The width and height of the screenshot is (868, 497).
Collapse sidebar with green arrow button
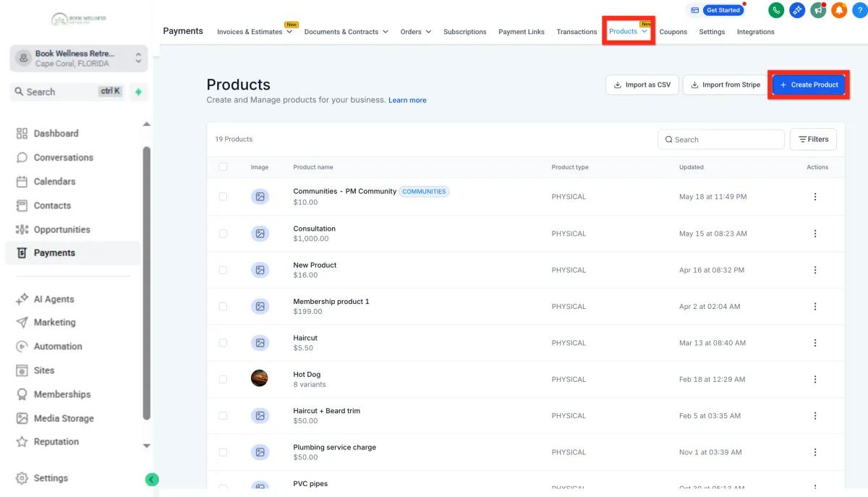point(151,479)
